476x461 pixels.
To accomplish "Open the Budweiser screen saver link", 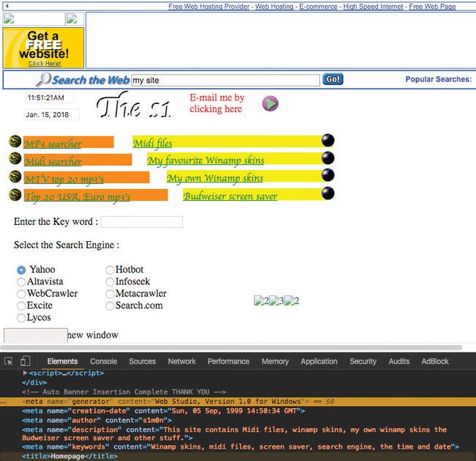I will pyautogui.click(x=230, y=196).
